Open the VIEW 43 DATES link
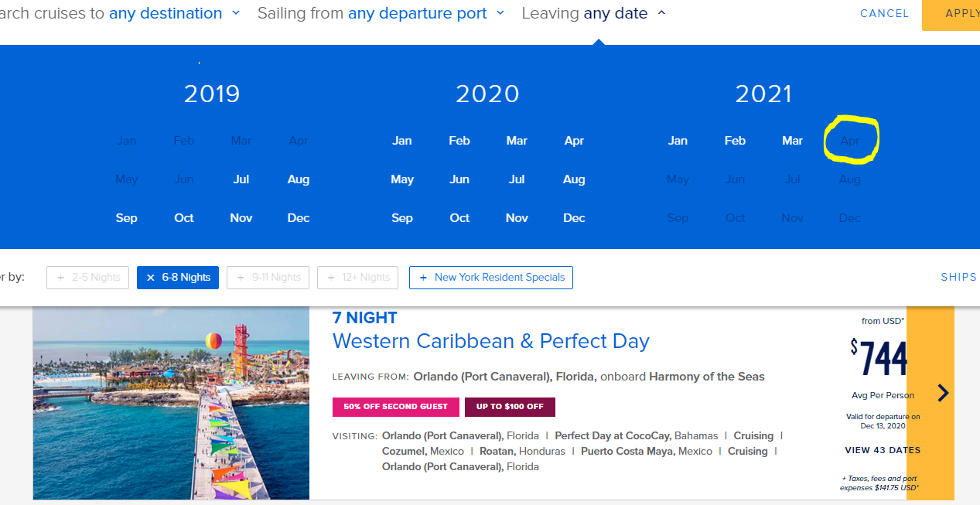980x505 pixels. [883, 450]
